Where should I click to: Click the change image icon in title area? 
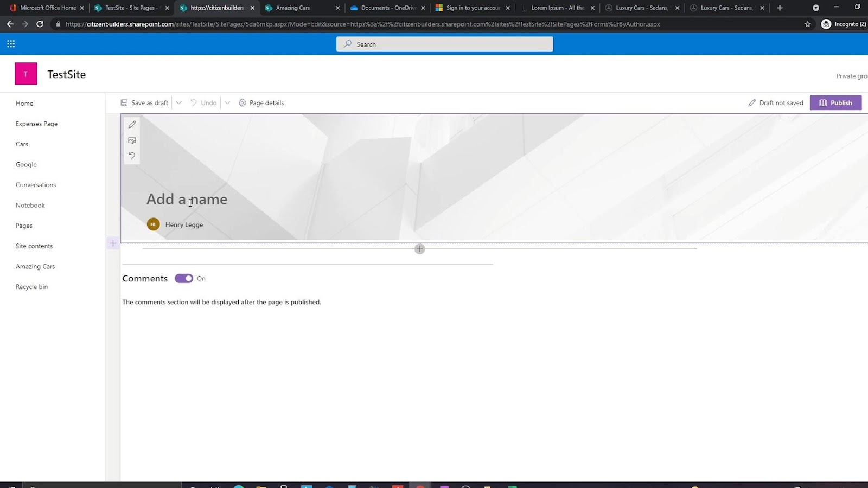click(x=132, y=140)
